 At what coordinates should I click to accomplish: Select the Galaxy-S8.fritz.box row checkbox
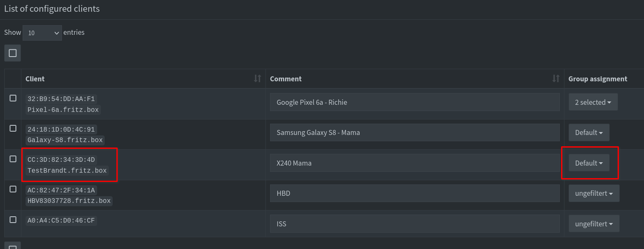coord(13,128)
